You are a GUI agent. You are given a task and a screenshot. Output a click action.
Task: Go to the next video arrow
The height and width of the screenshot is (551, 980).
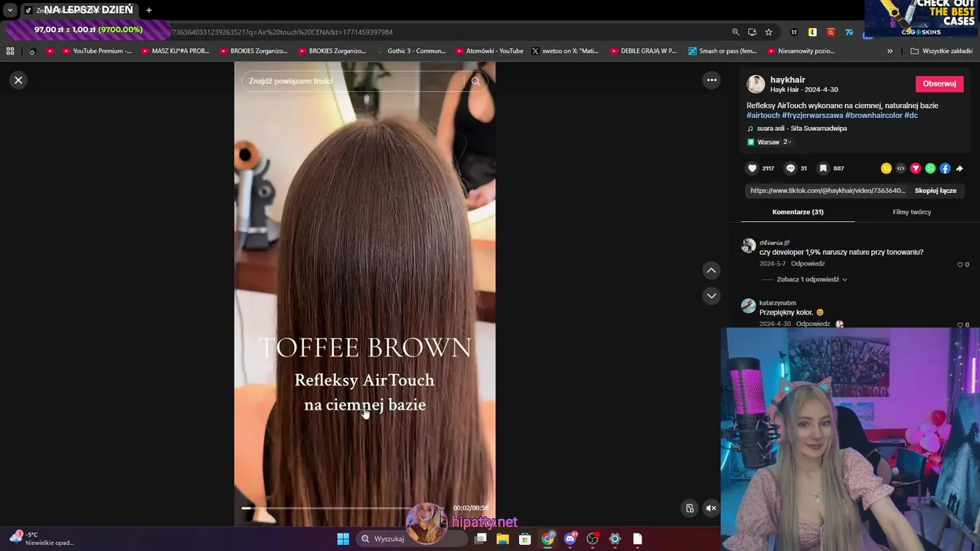[711, 295]
